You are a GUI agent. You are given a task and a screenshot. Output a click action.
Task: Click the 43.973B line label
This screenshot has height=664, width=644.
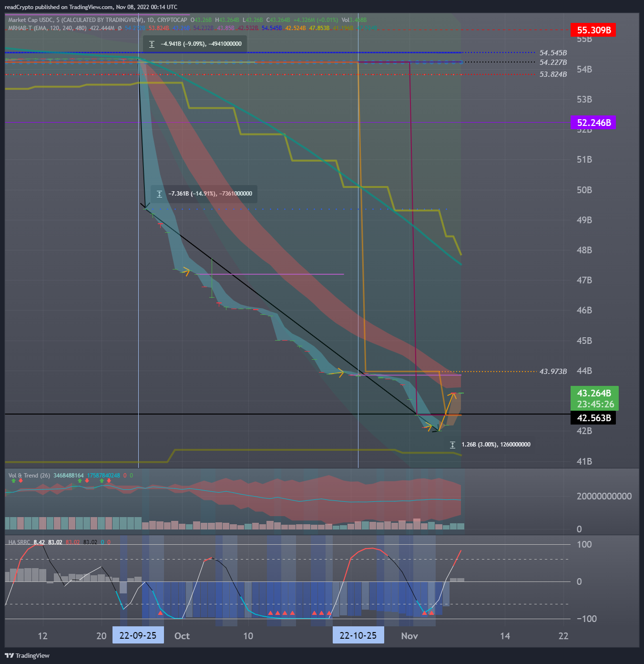tap(553, 371)
